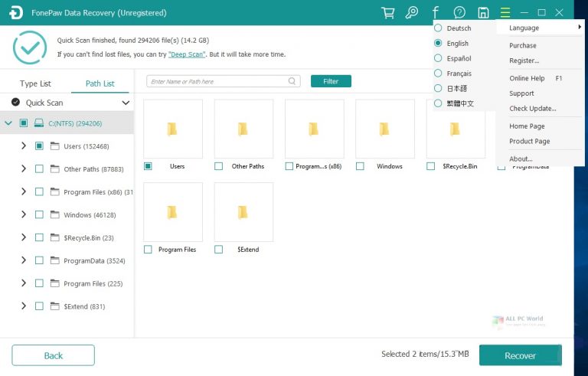
Task: Expand the $Extend tree node
Action: pyautogui.click(x=24, y=306)
